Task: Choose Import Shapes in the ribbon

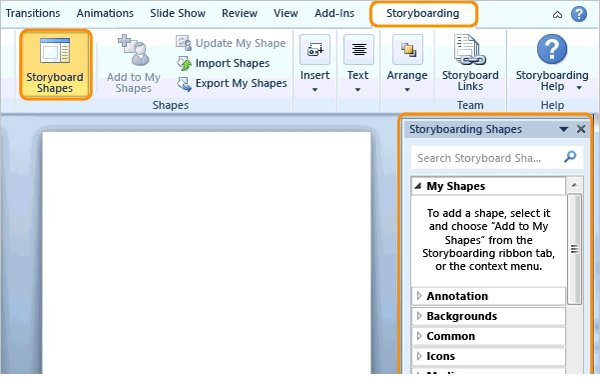Action: pyautogui.click(x=223, y=63)
